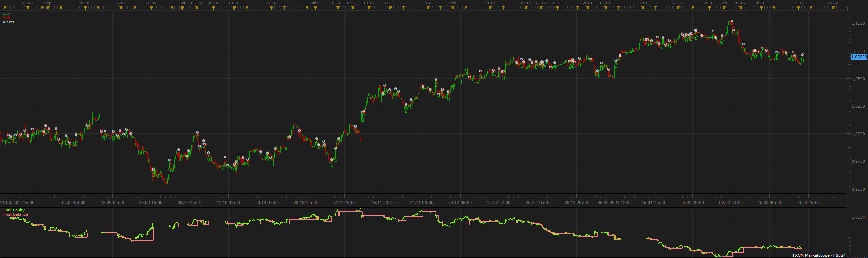Click the yellow marker under Feb
The height and width of the screenshot is (258, 868).
(724, 8)
